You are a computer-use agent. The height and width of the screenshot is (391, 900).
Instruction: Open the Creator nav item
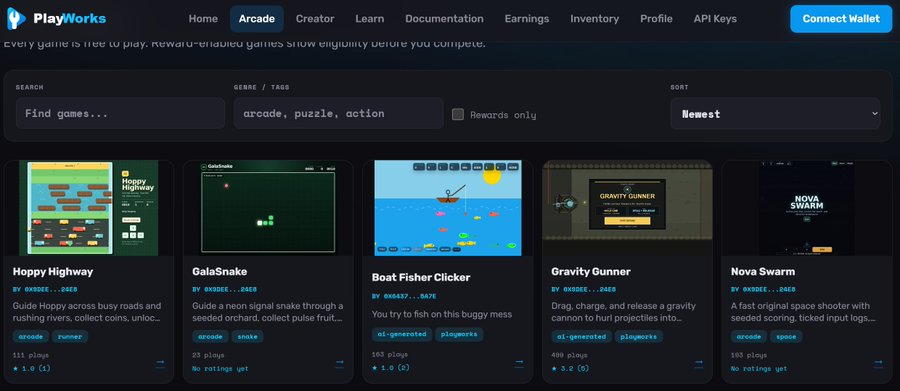pyautogui.click(x=315, y=19)
